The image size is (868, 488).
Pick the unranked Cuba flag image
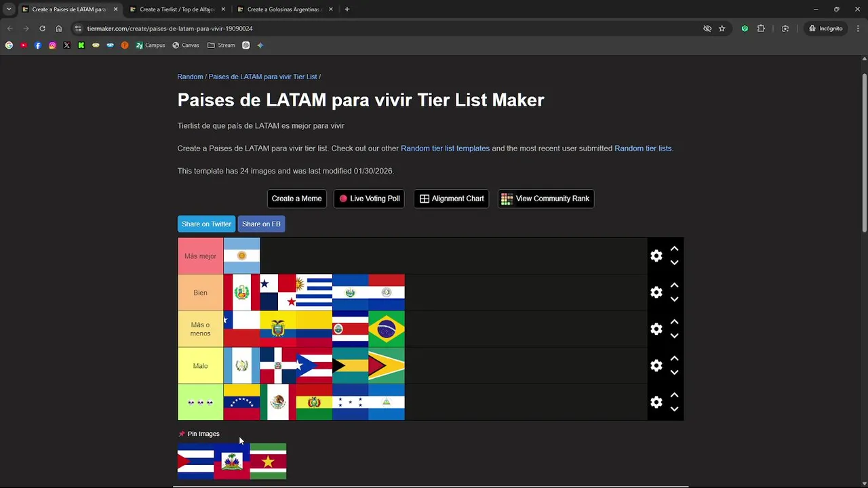pos(195,462)
